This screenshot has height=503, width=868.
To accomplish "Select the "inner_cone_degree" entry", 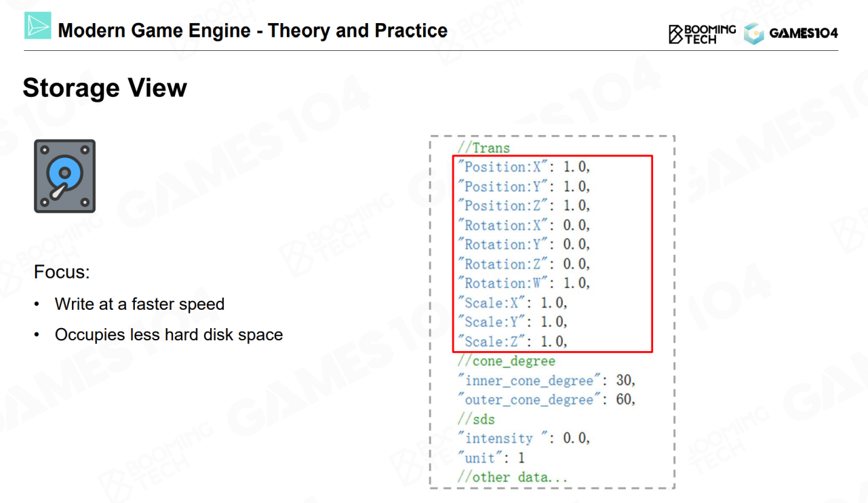I will click(546, 380).
